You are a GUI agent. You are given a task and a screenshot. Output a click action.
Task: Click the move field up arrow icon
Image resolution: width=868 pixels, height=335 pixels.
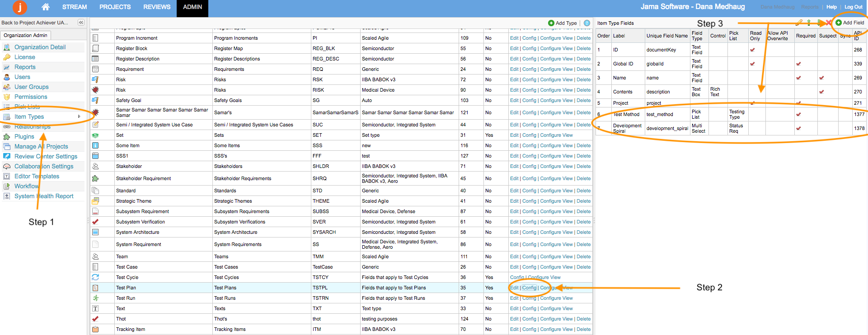pyautogui.click(x=809, y=23)
